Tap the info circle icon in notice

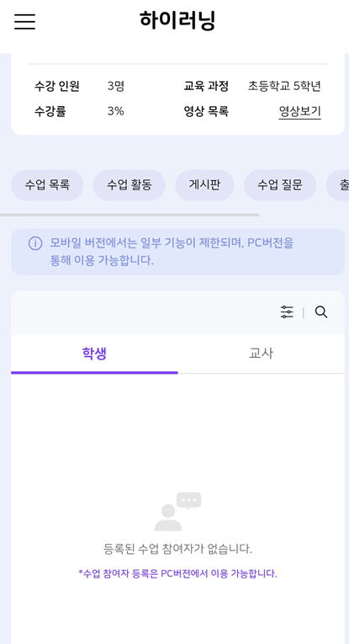(35, 243)
